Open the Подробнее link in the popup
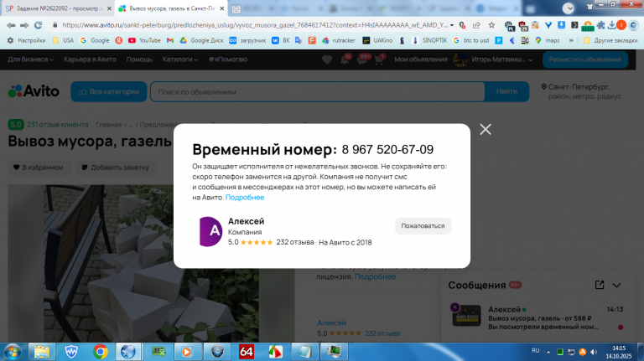The image size is (644, 361). tap(245, 198)
